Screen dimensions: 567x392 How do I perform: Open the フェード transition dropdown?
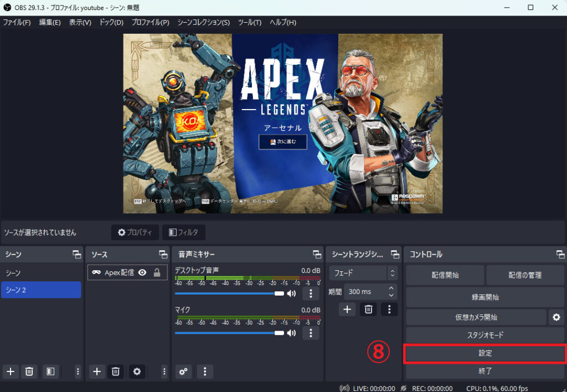363,273
